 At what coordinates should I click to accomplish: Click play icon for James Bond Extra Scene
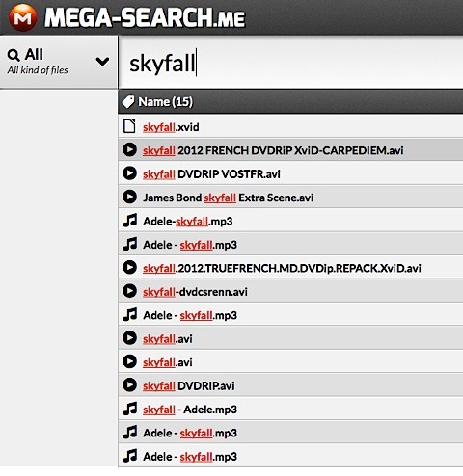pyautogui.click(x=129, y=197)
